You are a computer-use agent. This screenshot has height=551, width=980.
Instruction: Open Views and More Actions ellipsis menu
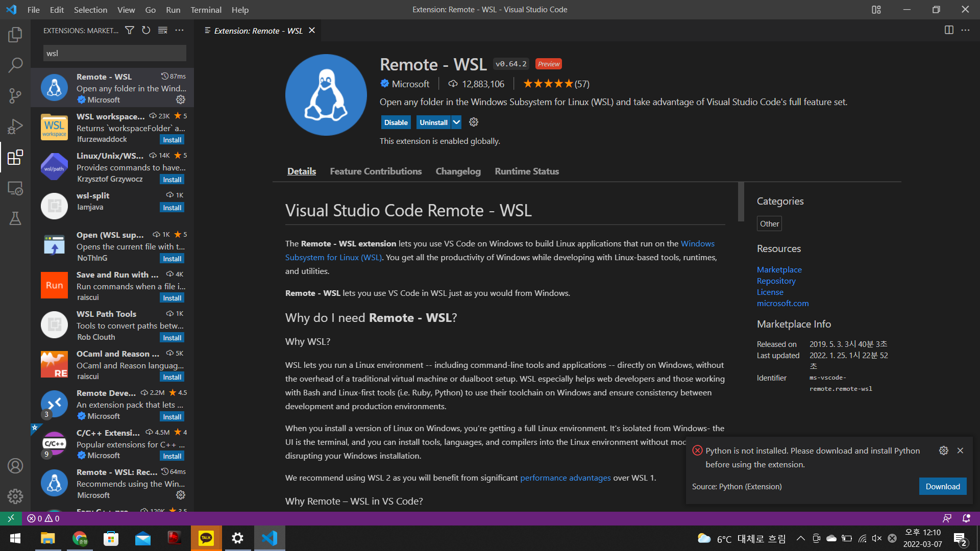[x=179, y=31]
